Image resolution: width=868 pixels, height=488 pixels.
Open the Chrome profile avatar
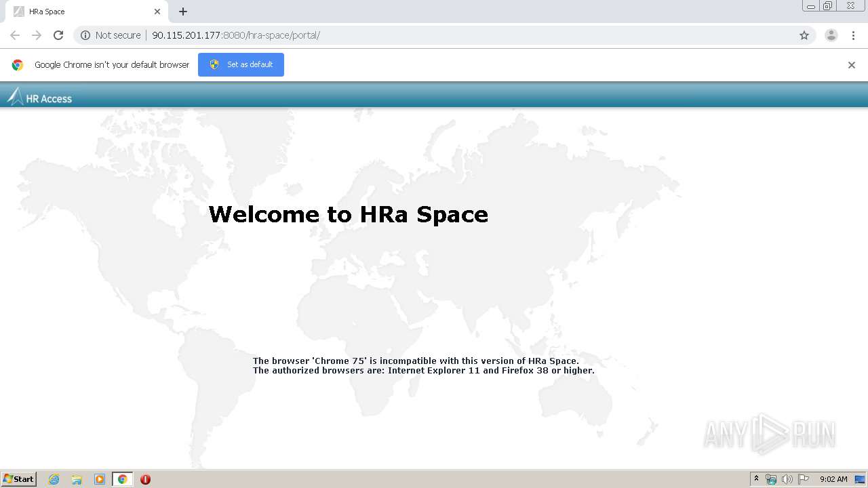point(831,35)
